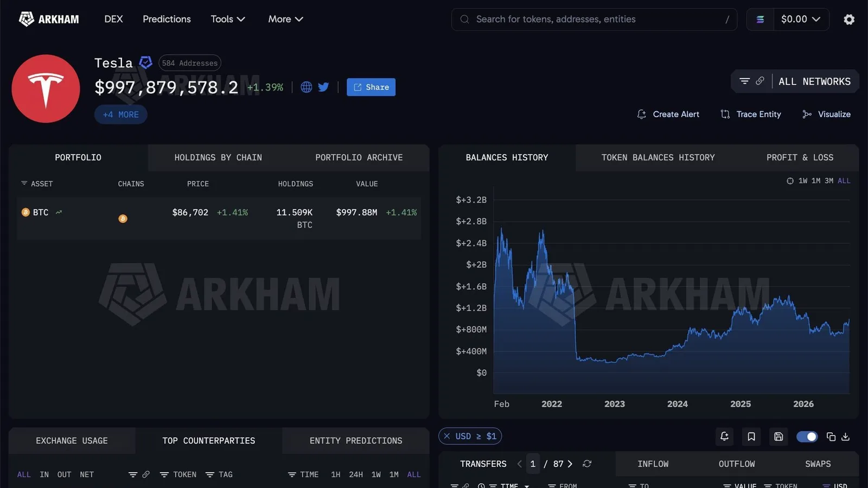The height and width of the screenshot is (488, 868).
Task: Expand the More dropdown menu
Action: [x=285, y=19]
